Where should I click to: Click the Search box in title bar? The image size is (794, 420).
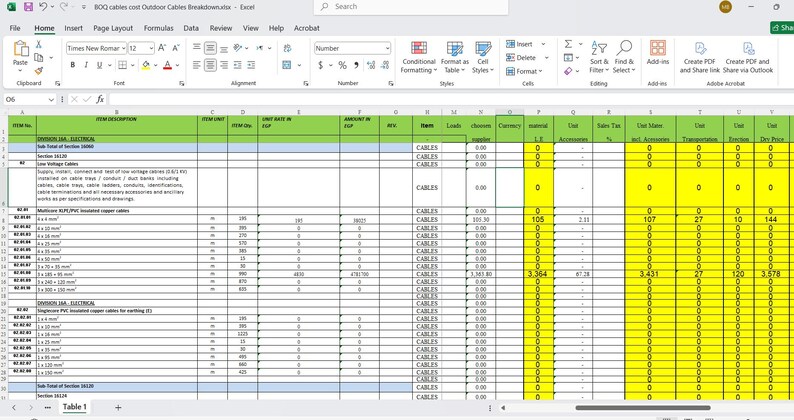(411, 7)
